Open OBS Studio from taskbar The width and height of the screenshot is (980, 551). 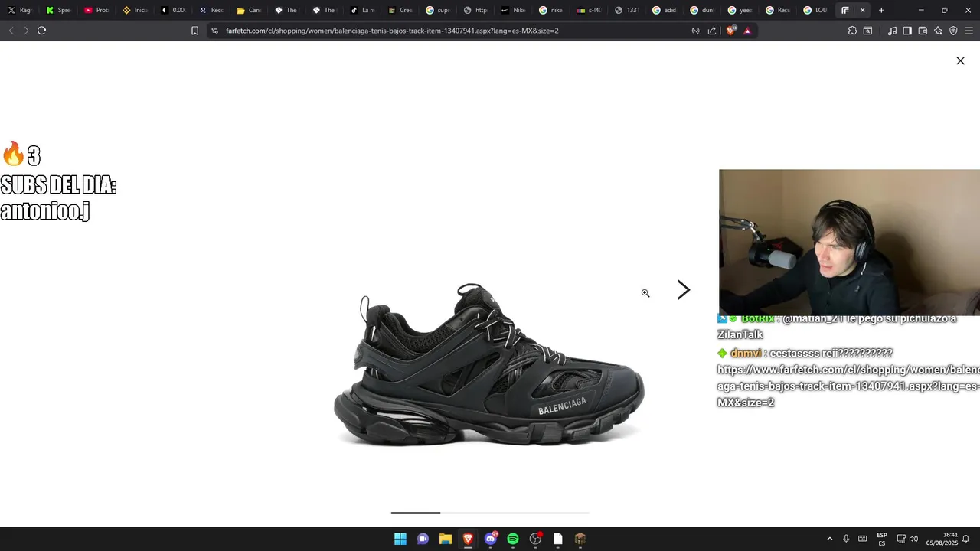(x=535, y=539)
